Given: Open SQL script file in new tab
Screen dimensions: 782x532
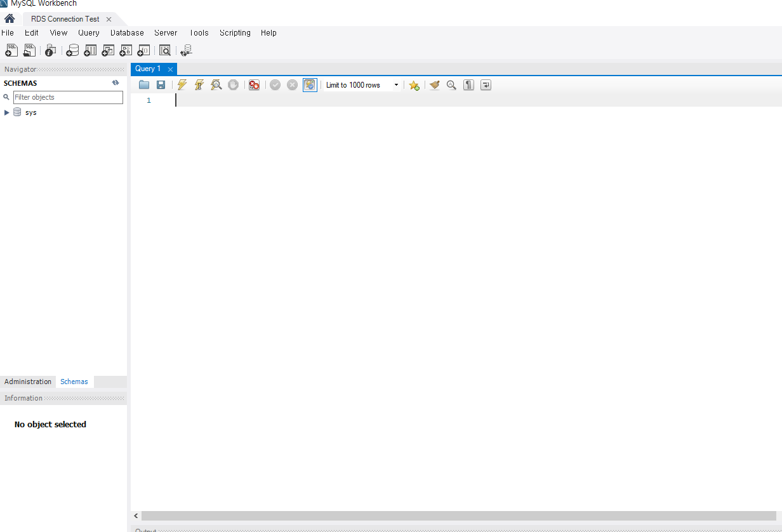Looking at the screenshot, I should click(x=30, y=50).
